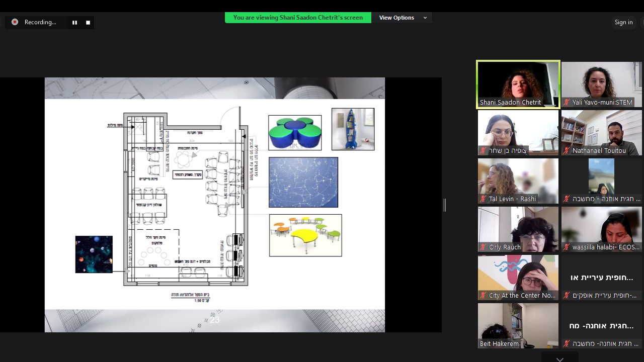Image resolution: width=644 pixels, height=362 pixels.
Task: Click muted mic icon on Tal Levin tile
Action: coord(483,199)
